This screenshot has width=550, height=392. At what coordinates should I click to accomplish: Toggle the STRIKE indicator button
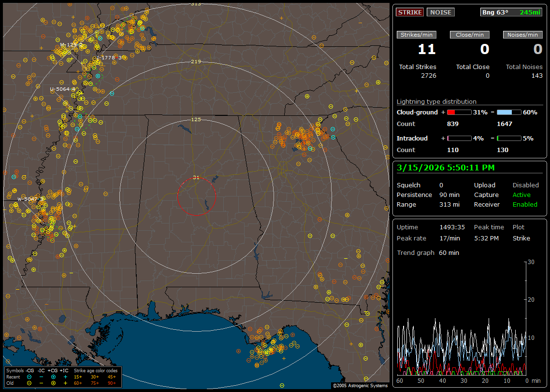(410, 13)
